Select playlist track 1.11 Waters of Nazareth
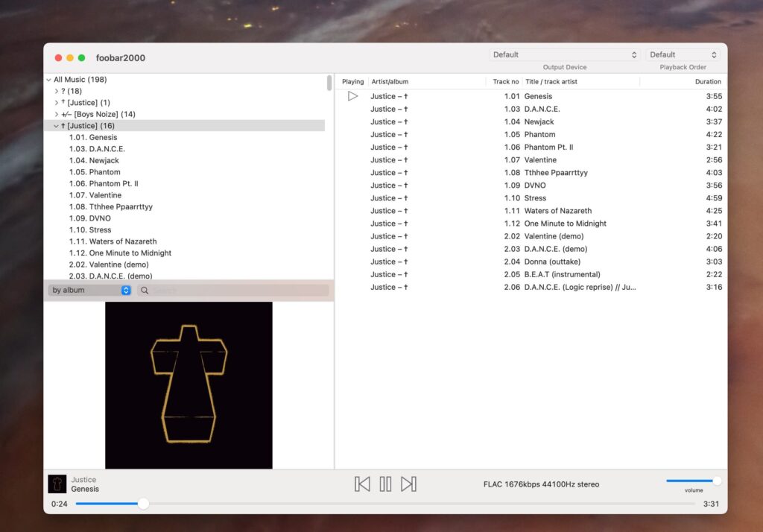 tap(531, 211)
